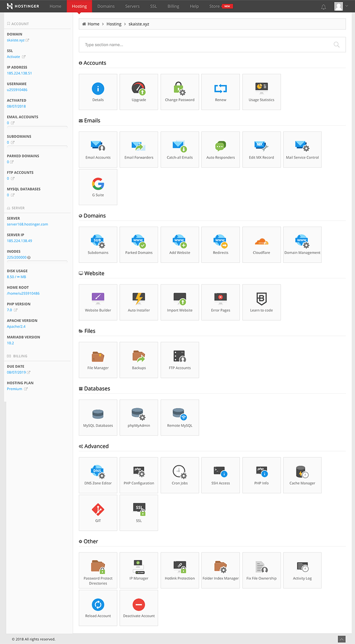Click the skaiste.xyz domain link in sidebar
Screen dimensions: 355x644
(x=16, y=40)
